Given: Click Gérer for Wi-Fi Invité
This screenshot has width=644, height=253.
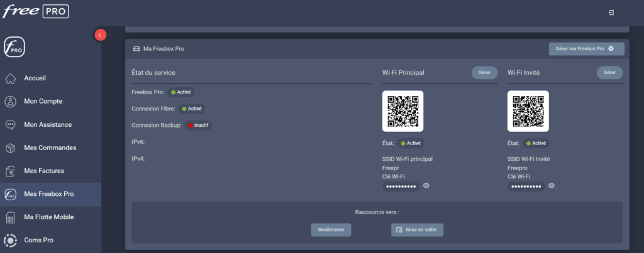Looking at the screenshot, I should pyautogui.click(x=609, y=73).
